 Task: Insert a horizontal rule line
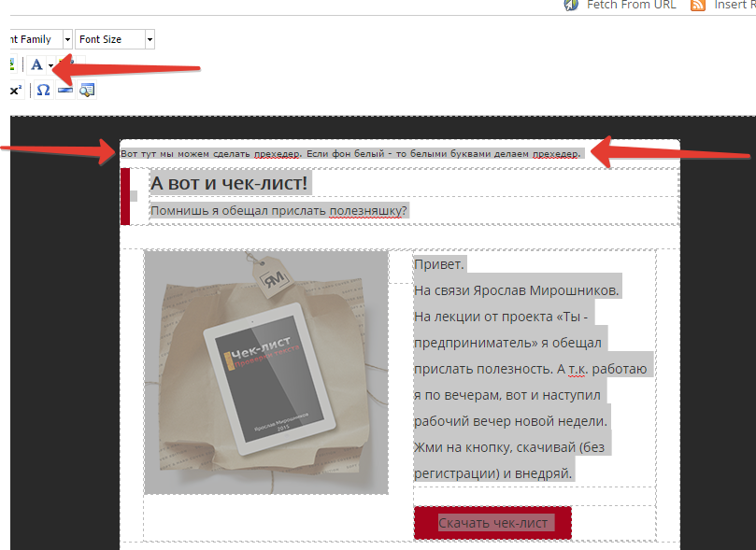tap(65, 90)
